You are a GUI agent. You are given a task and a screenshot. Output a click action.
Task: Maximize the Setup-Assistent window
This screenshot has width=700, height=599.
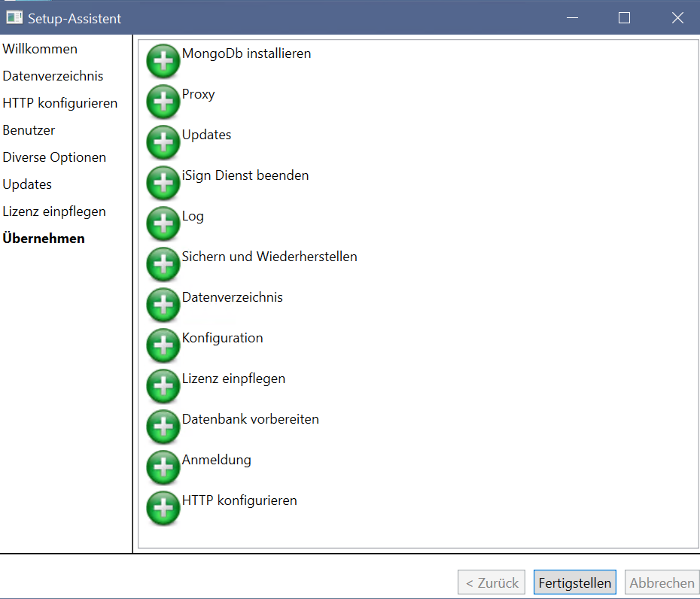click(x=624, y=18)
